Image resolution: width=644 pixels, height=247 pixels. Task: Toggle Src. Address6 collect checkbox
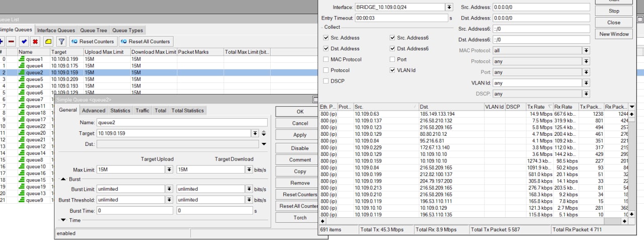(392, 38)
